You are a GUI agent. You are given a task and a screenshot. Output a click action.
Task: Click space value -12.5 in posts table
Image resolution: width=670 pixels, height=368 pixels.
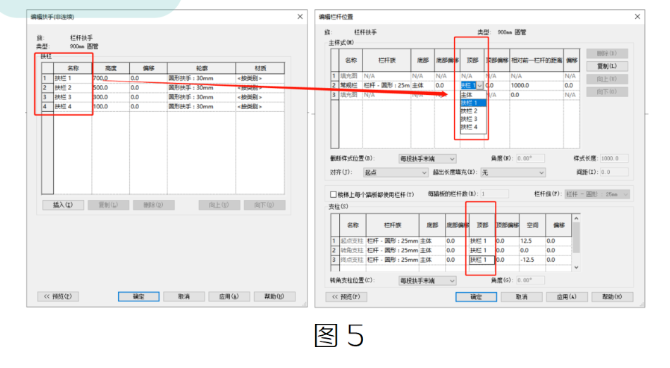click(532, 260)
